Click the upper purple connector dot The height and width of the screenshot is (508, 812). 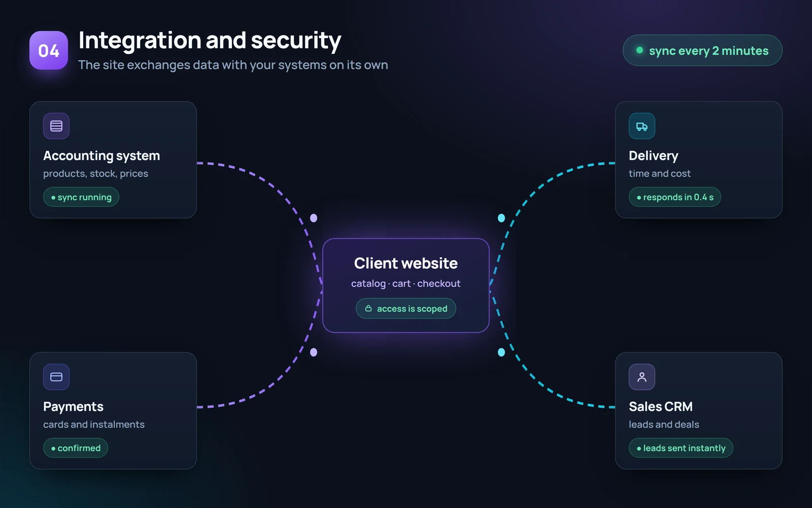(314, 218)
